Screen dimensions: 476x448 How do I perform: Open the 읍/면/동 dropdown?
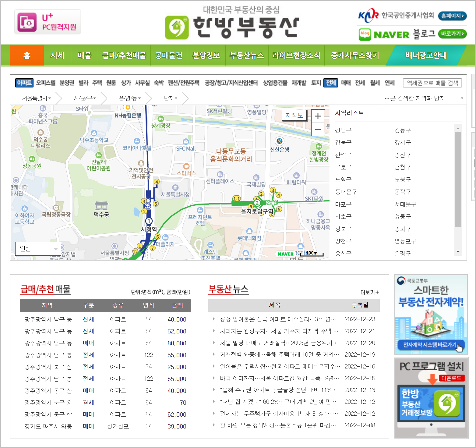click(130, 98)
